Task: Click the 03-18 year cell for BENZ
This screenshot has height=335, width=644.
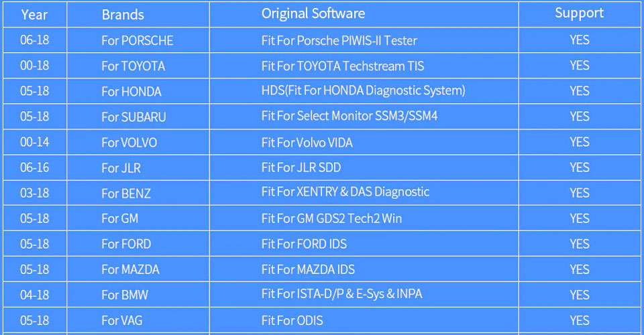Action: [34, 193]
